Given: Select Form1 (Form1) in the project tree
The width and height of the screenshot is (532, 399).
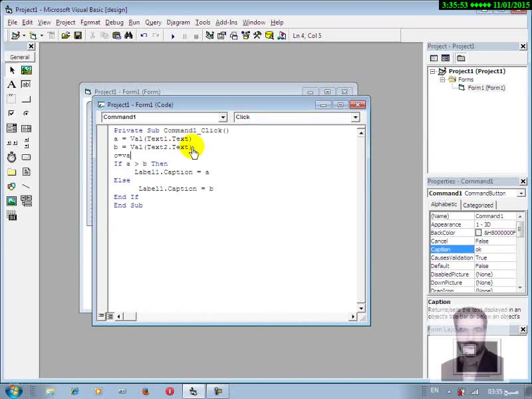Looking at the screenshot, I should click(486, 88).
